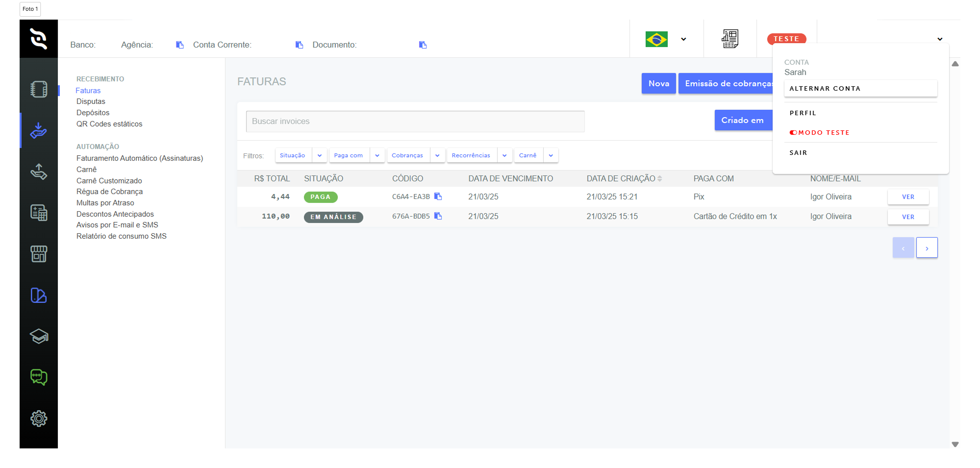The image size is (980, 468).
Task: Toggle Modo Teste switch
Action: tap(793, 133)
